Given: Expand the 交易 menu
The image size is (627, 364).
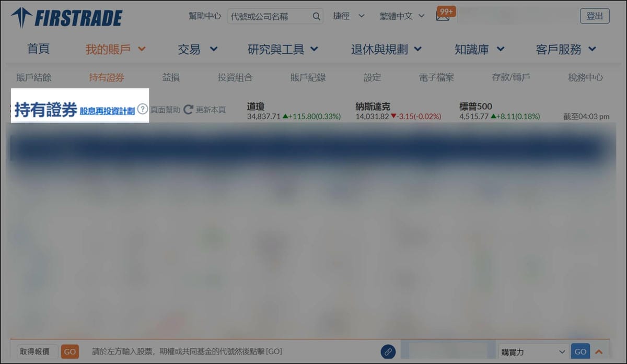Looking at the screenshot, I should [198, 50].
